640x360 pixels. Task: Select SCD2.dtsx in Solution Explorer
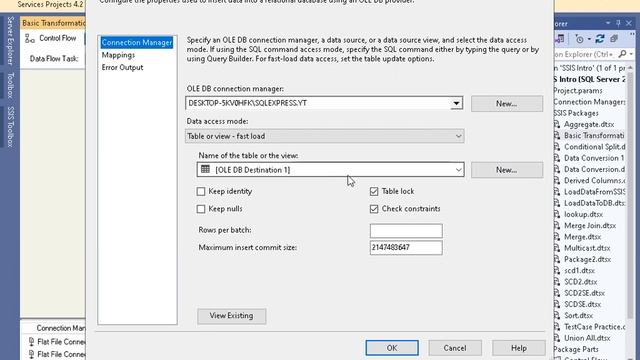pyautogui.click(x=580, y=282)
